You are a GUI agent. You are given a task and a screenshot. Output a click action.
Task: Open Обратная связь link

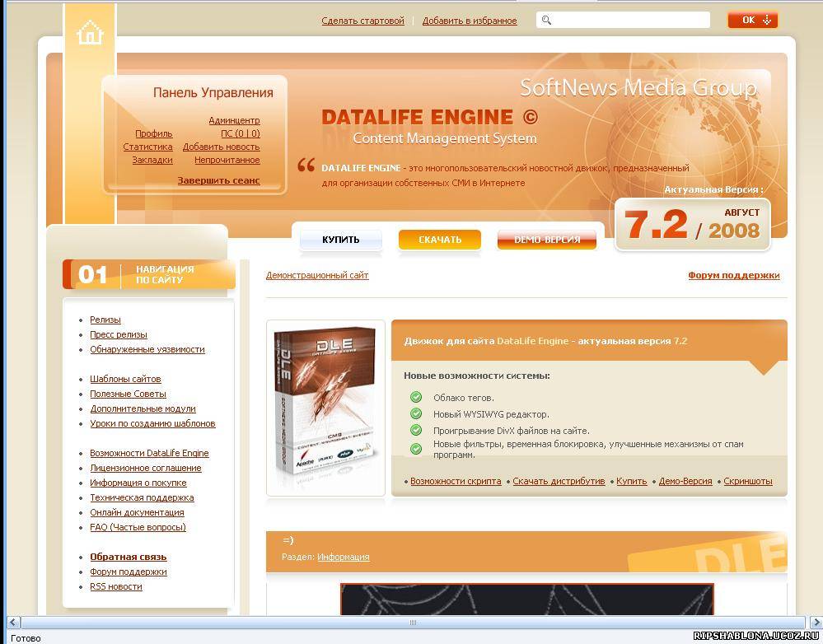tap(128, 557)
